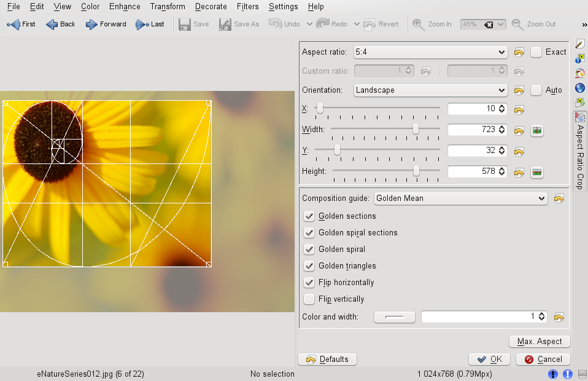
Task: Click inside the Height value field
Action: pyautogui.click(x=473, y=171)
